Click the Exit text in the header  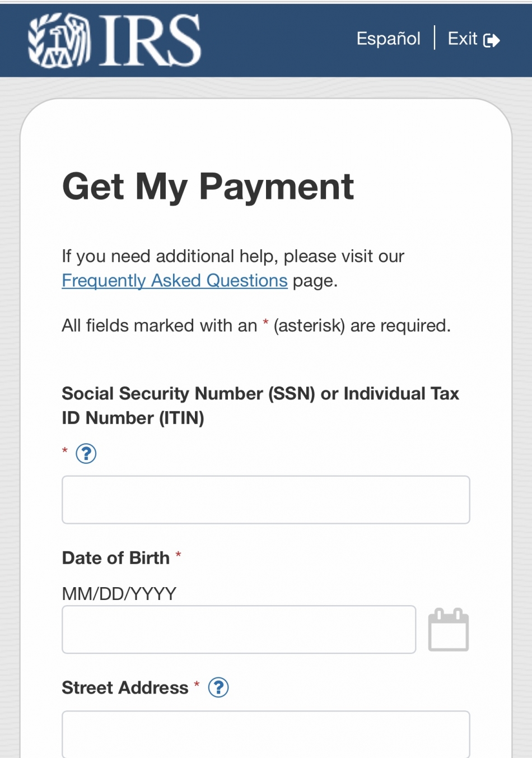pos(463,39)
